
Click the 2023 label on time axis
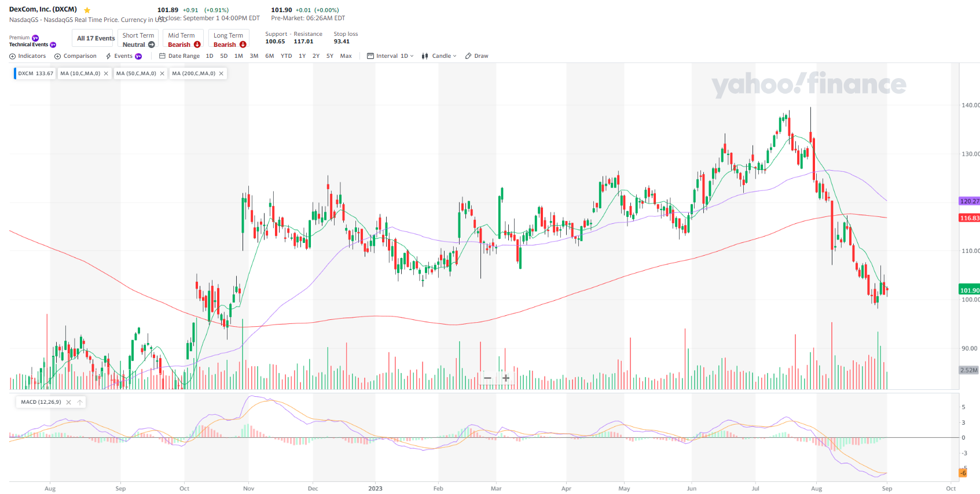click(375, 489)
